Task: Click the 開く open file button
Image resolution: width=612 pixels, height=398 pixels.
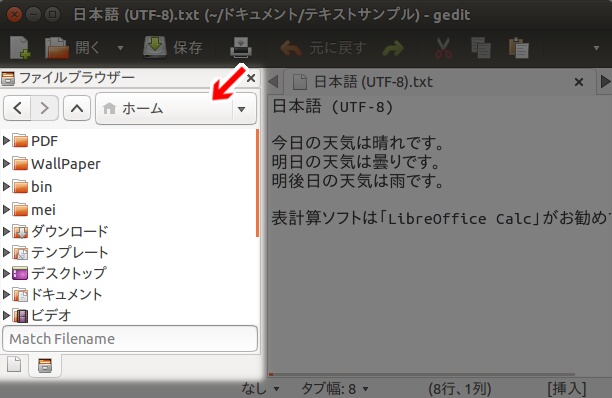Action: coord(72,48)
